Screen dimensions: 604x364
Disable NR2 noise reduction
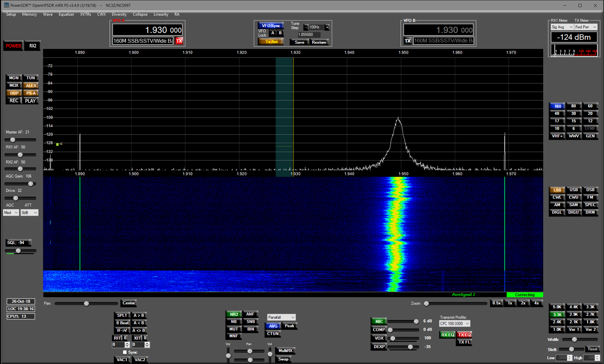233,314
